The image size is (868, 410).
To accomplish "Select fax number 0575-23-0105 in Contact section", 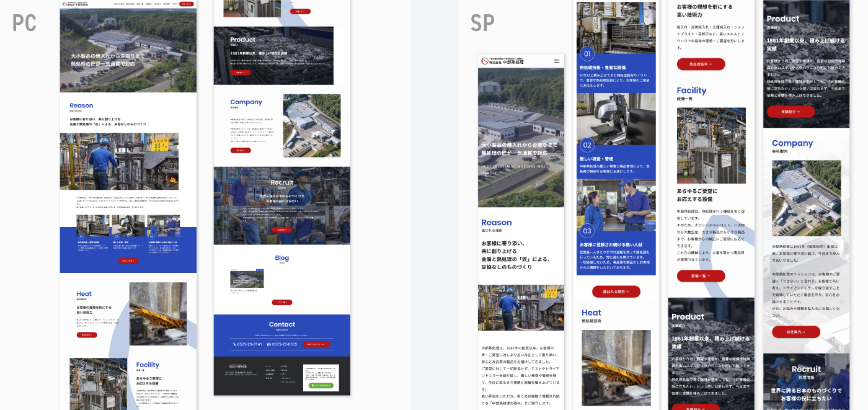I will (285, 344).
